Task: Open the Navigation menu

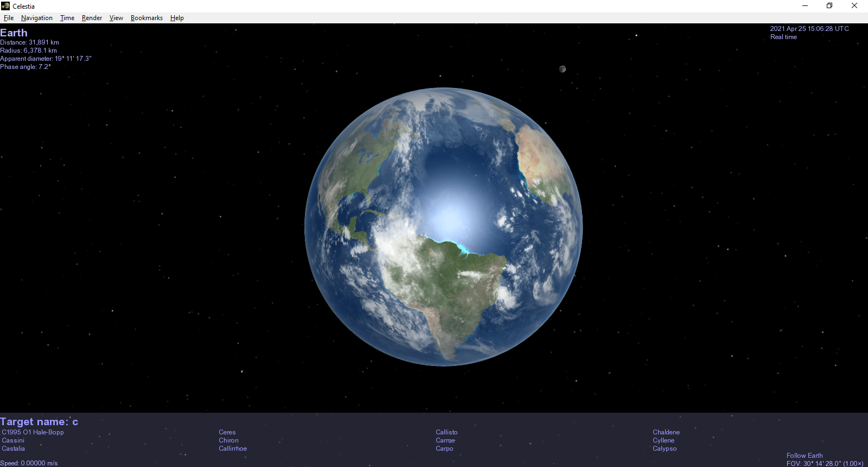Action: click(x=37, y=18)
